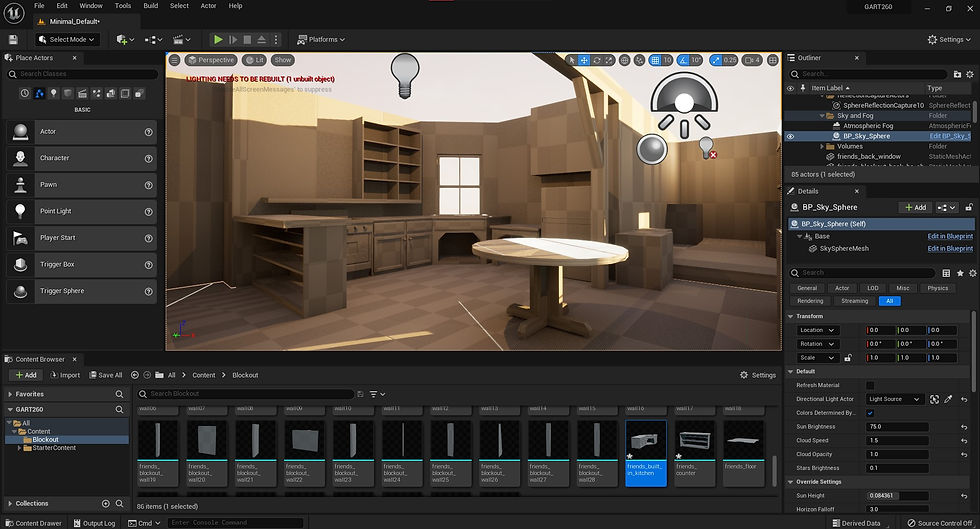Open camera speed setting showing 4
Screen dimensions: 980x529
pyautogui.click(x=752, y=60)
